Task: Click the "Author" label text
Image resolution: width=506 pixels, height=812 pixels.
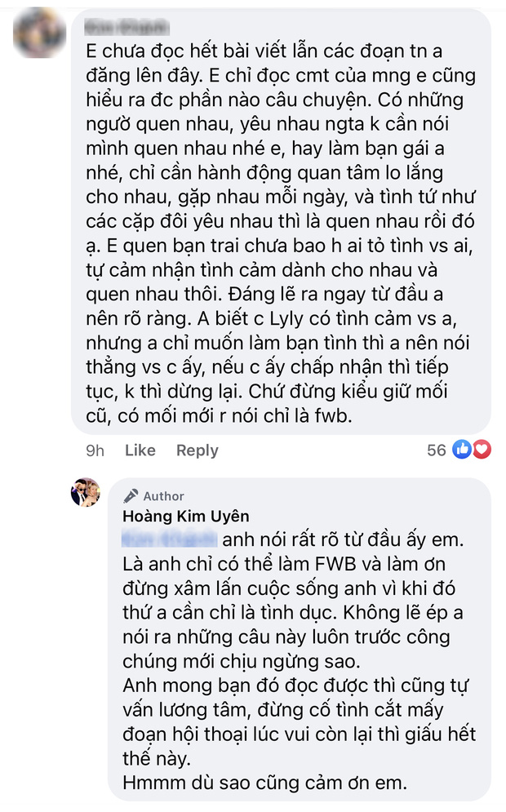Action: [163, 496]
